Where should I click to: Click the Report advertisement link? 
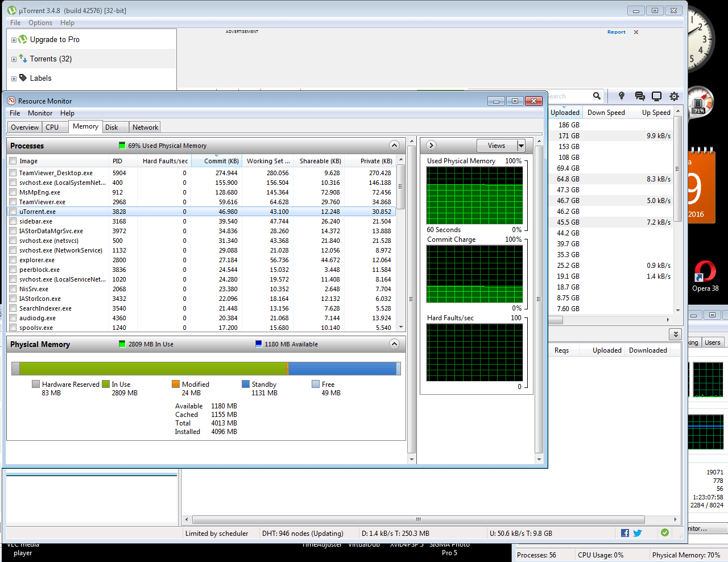(616, 32)
